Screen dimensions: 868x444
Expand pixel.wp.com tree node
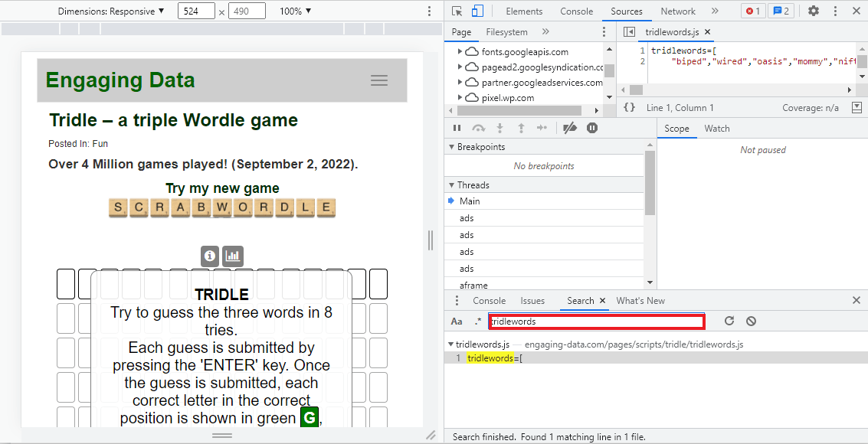(460, 98)
